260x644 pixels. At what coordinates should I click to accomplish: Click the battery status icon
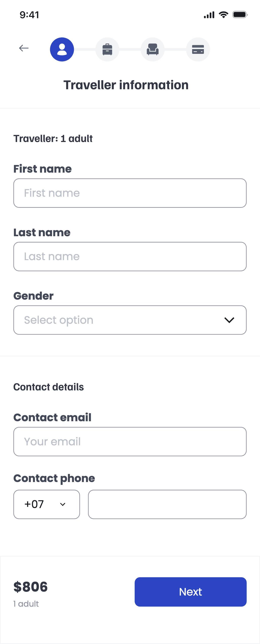click(x=240, y=15)
